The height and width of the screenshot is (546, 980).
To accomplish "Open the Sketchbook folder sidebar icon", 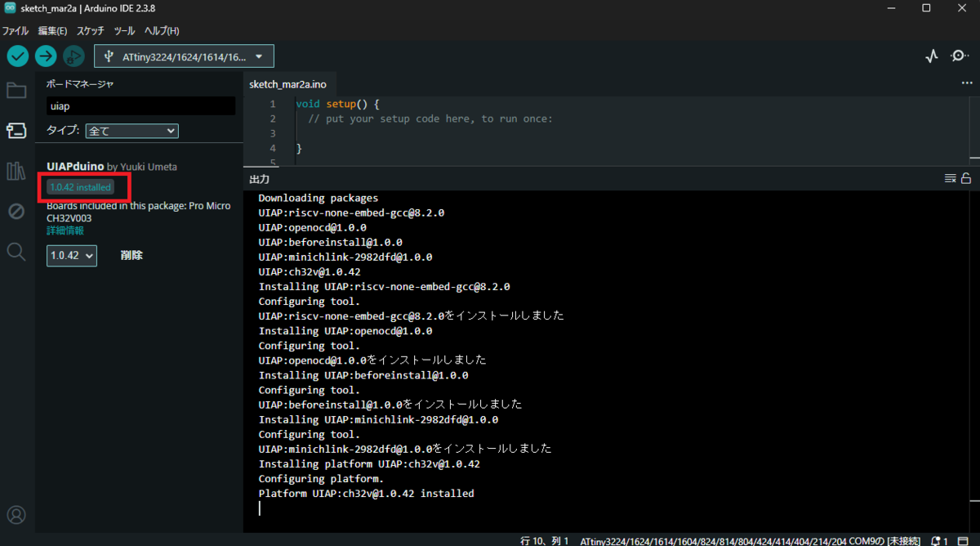I will click(16, 90).
